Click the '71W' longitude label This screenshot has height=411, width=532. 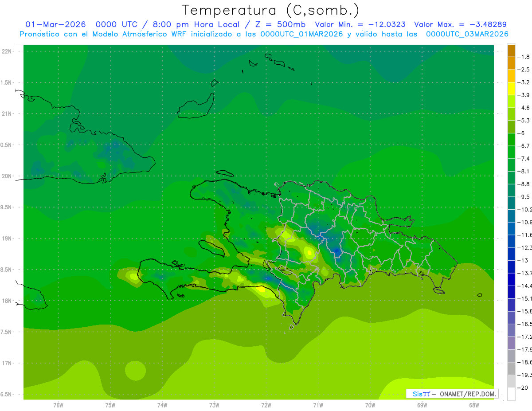318,405
